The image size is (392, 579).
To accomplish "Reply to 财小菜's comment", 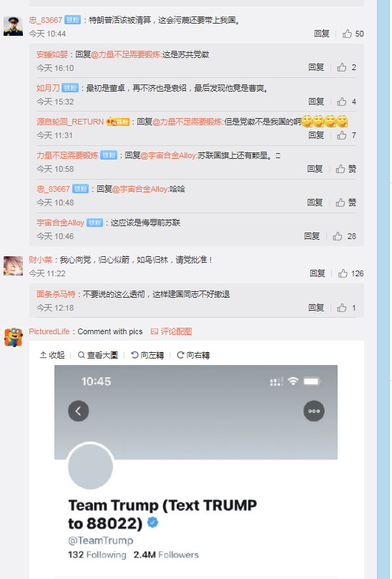I will pyautogui.click(x=317, y=273).
